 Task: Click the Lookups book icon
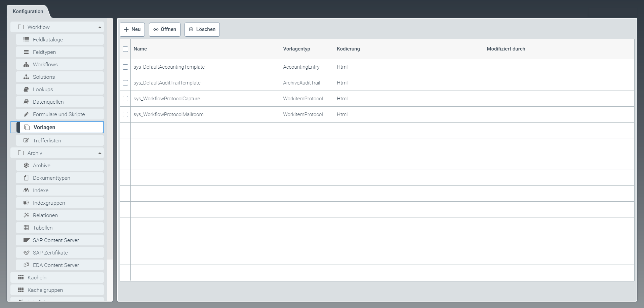tap(26, 89)
